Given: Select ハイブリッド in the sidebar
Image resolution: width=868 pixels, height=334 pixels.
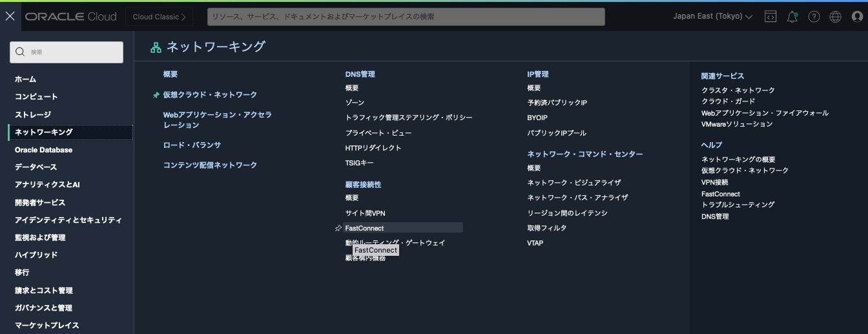Looking at the screenshot, I should pyautogui.click(x=36, y=255).
